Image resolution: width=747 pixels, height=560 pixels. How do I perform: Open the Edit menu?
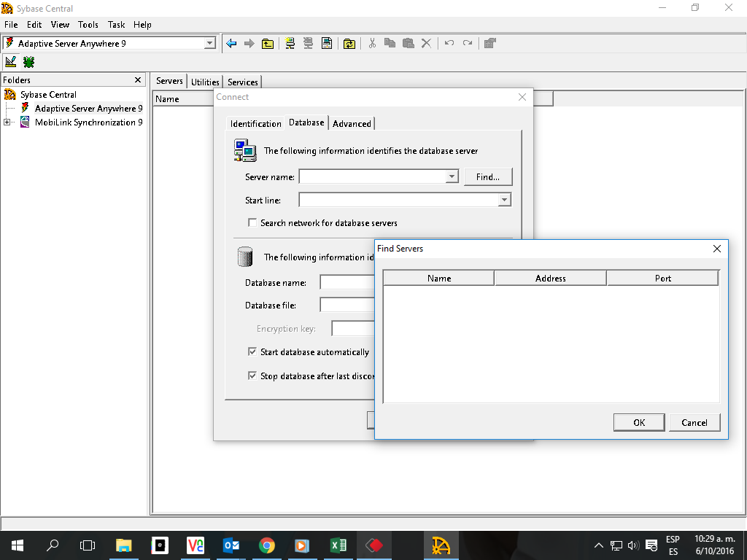[34, 25]
